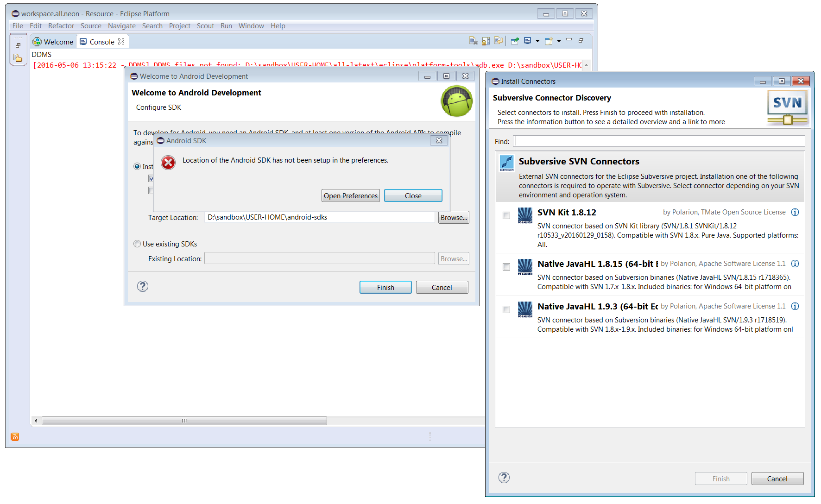821x504 pixels.
Task: Open the Source menu
Action: point(91,26)
